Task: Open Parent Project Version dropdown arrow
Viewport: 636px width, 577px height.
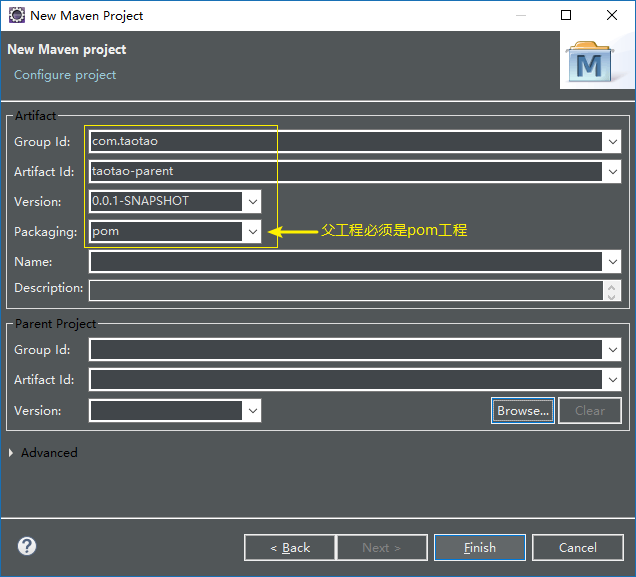Action: pos(253,411)
